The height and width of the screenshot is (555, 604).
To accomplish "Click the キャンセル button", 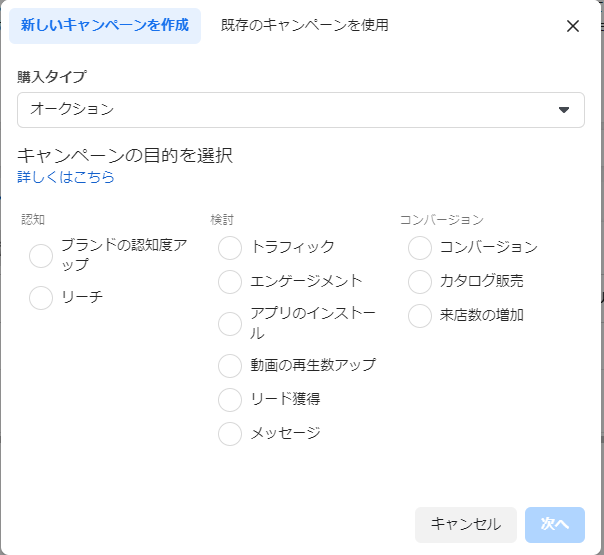I will pyautogui.click(x=466, y=525).
